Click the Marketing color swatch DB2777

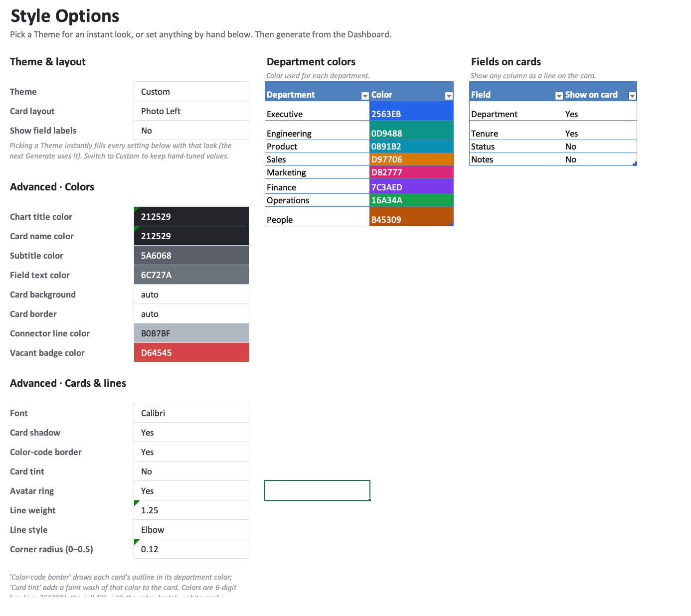click(411, 172)
